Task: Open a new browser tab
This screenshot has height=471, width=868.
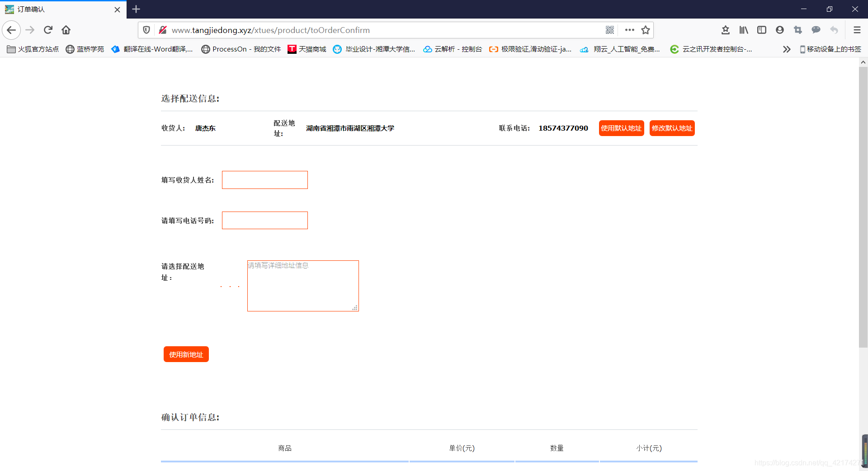Action: [136, 9]
